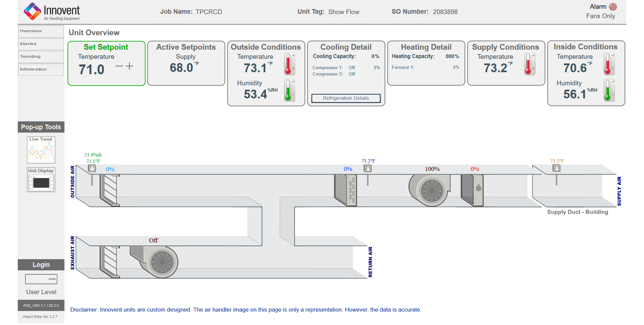This screenshot has width=644, height=325.
Task: Click the supply fan graphic at 100%
Action: 429,190
